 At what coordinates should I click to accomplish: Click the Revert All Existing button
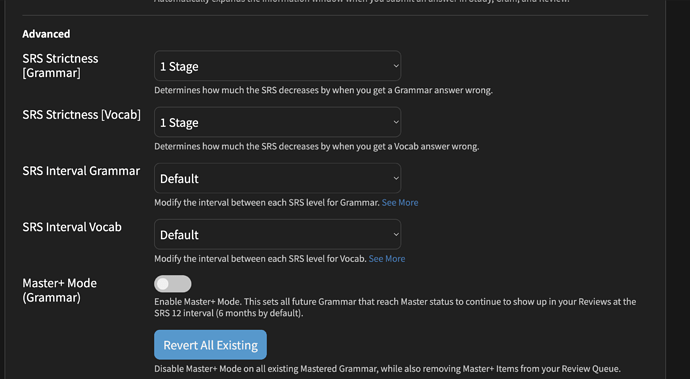pos(210,345)
